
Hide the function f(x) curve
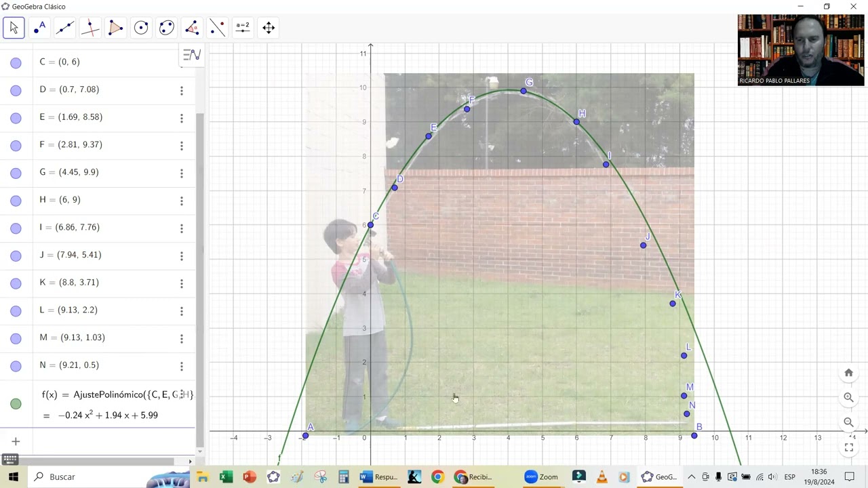click(16, 404)
